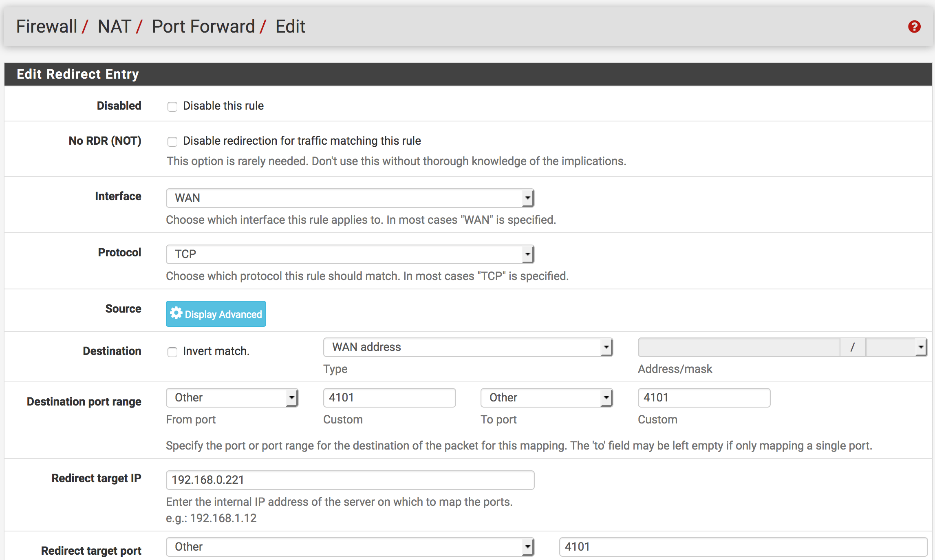This screenshot has width=935, height=560.
Task: Enable the Disable this rule checkbox
Action: [x=172, y=107]
